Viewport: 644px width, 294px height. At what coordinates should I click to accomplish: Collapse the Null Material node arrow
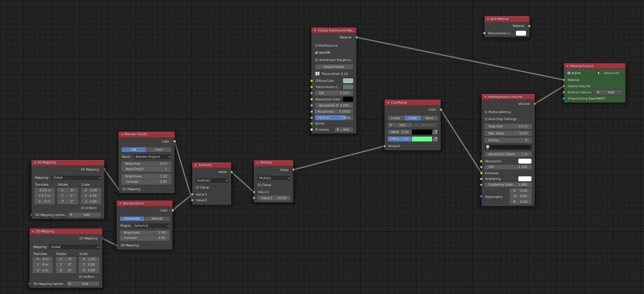pyautogui.click(x=488, y=19)
